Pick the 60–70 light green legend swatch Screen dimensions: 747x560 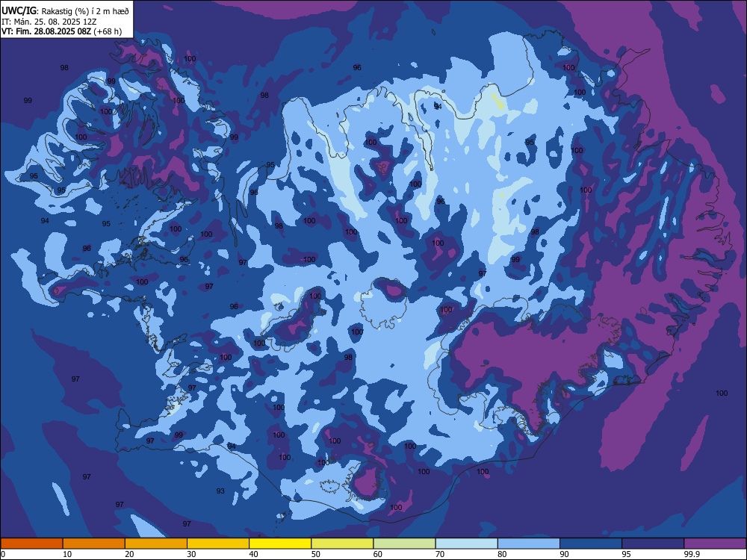404,544
